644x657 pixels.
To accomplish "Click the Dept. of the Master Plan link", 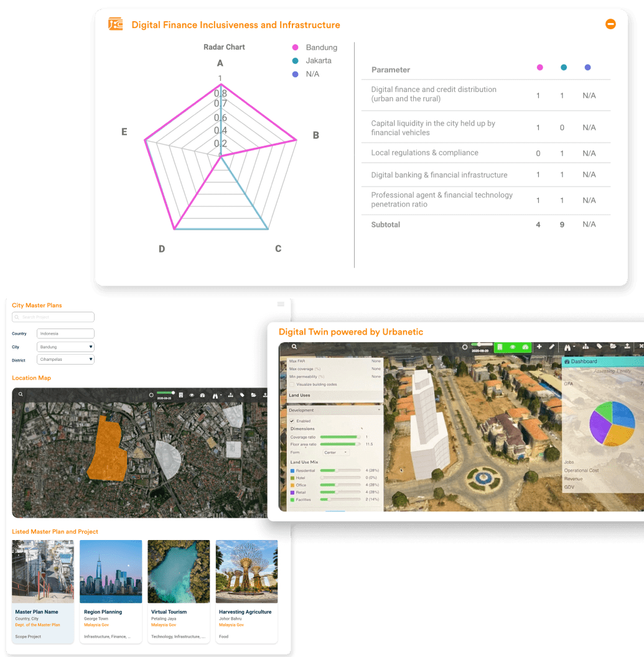I will click(37, 624).
